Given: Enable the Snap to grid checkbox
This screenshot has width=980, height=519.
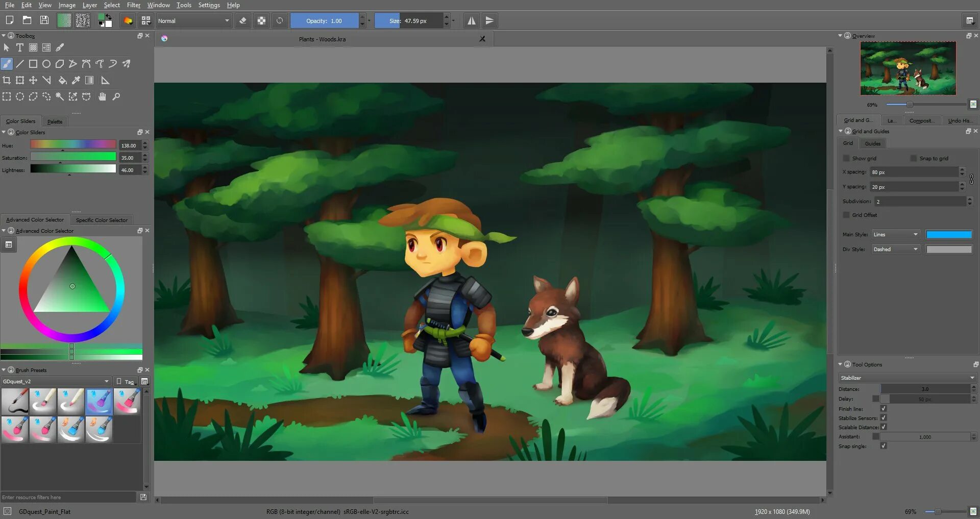Looking at the screenshot, I should coord(914,158).
